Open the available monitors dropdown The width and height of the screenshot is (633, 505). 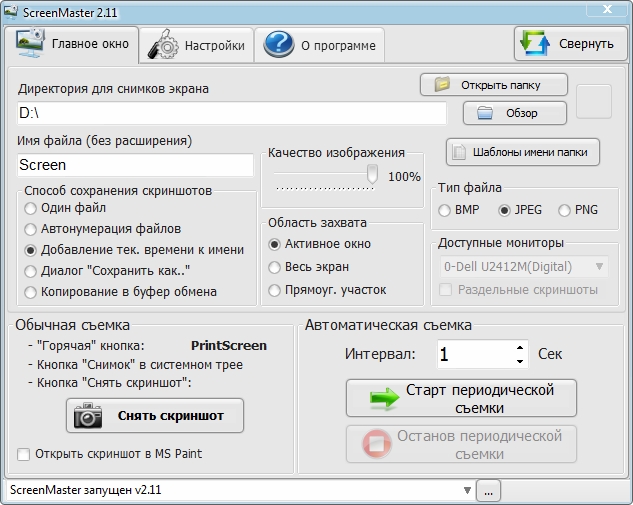[524, 266]
